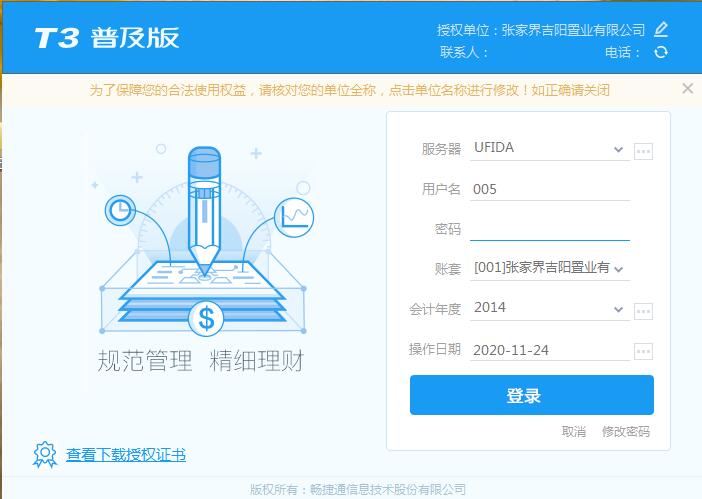The width and height of the screenshot is (702, 499).
Task: Click the refresh icon next to 电话
Action: [x=661, y=52]
